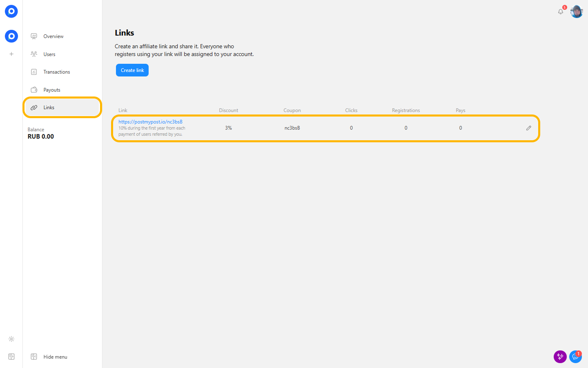
Task: Open the purple AI assistant sparkle button
Action: tap(560, 357)
